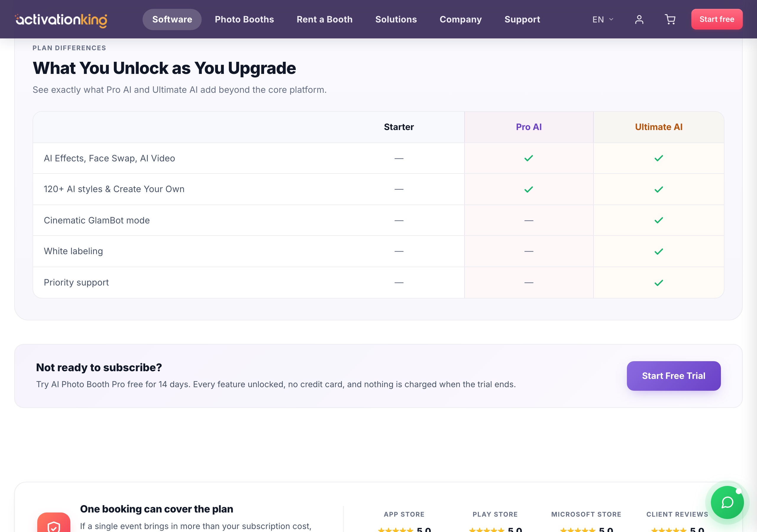
Task: Click Ultimate AI checkmark for Priority support
Action: (659, 283)
